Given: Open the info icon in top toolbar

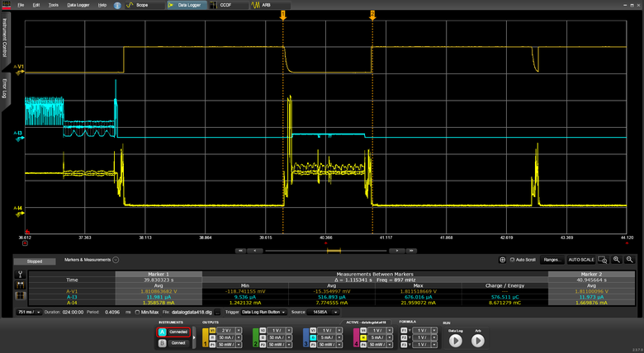Looking at the screenshot, I should pos(117,5).
